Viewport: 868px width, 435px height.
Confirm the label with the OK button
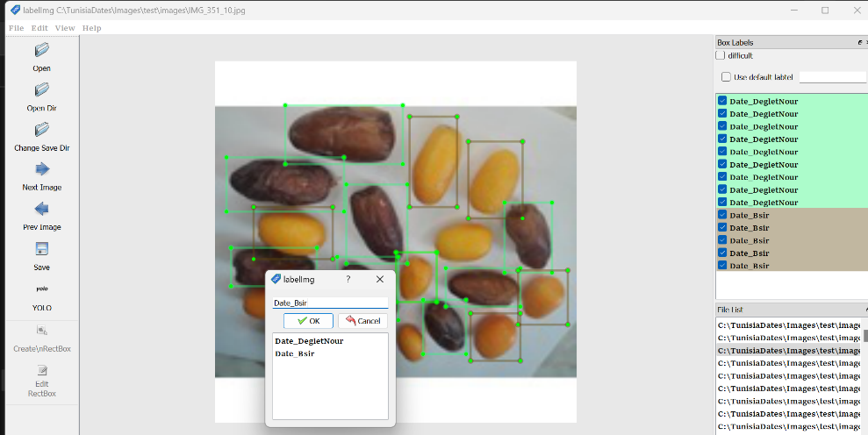click(308, 321)
